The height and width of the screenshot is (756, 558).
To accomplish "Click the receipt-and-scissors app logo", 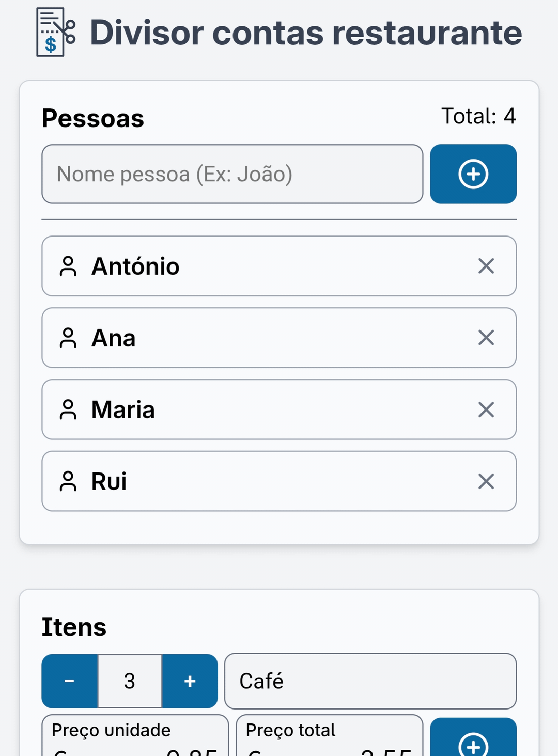I will click(56, 32).
